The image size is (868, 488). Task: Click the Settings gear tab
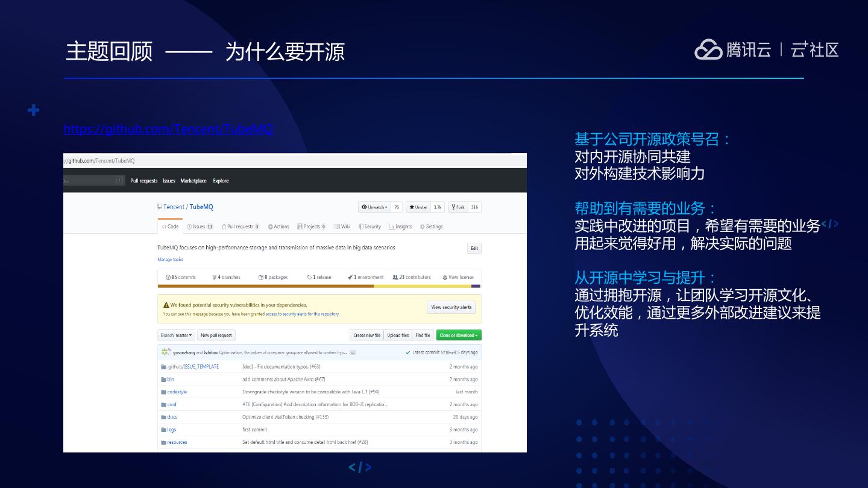click(x=431, y=227)
